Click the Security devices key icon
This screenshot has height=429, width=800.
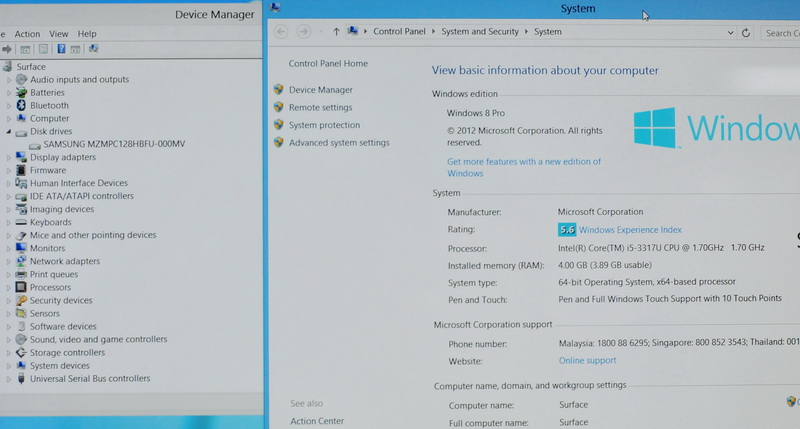[21, 300]
